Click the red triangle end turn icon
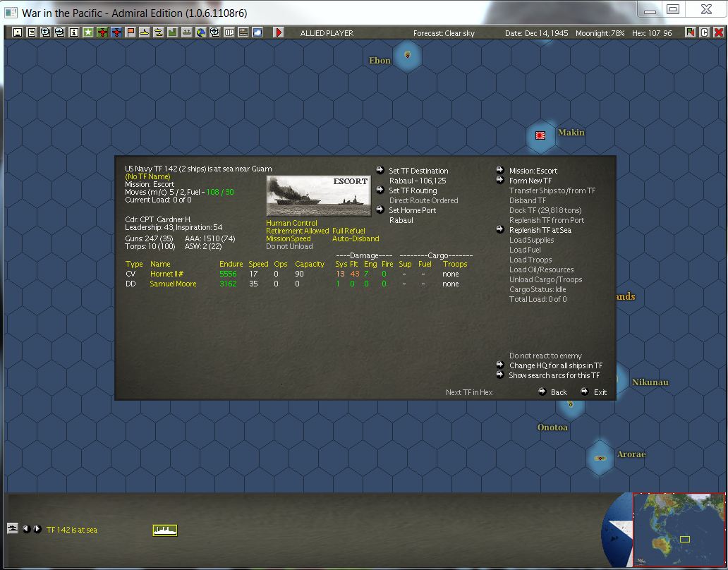 click(x=279, y=32)
